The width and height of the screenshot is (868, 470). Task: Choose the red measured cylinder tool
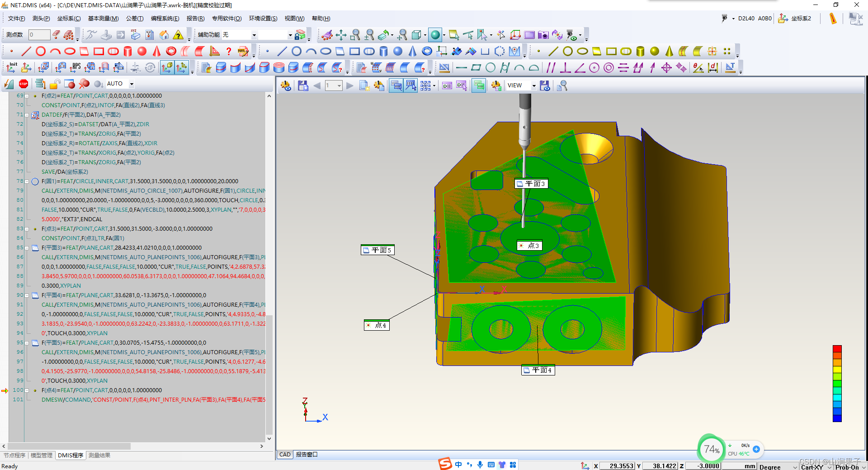pyautogui.click(x=127, y=51)
